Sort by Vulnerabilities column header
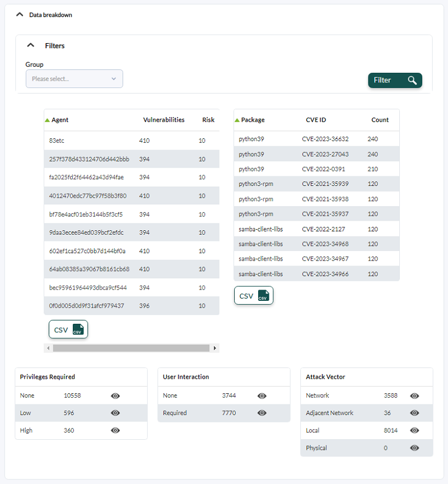Viewport: 448px width, 484px height. coord(164,120)
